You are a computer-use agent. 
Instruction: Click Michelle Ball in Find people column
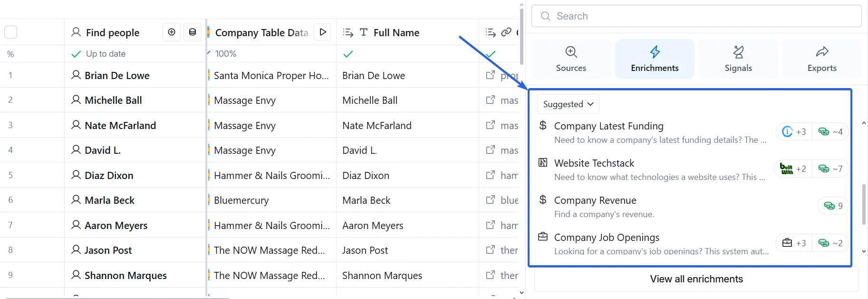tap(113, 100)
